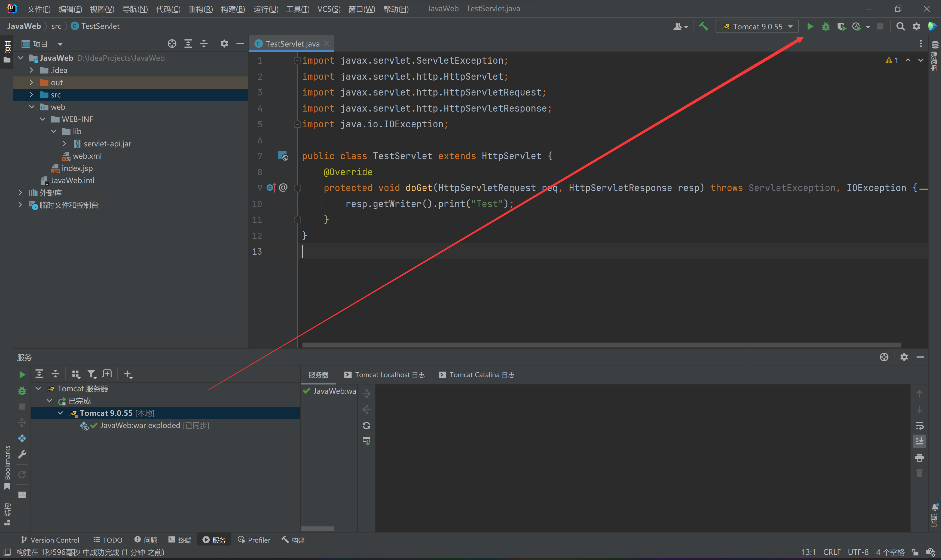The image size is (941, 560).
Task: Expand the src folder in project tree
Action: [x=31, y=95]
